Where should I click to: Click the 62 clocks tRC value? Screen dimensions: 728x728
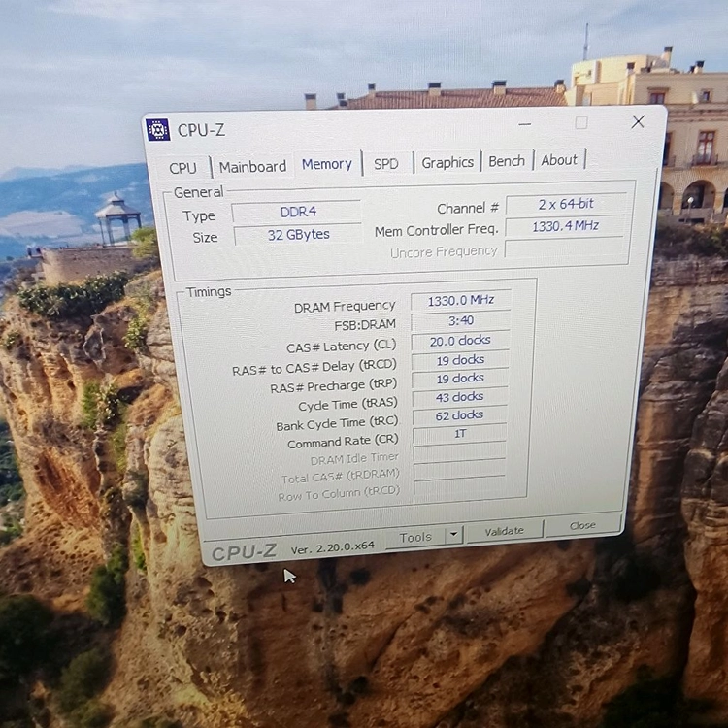pyautogui.click(x=459, y=415)
